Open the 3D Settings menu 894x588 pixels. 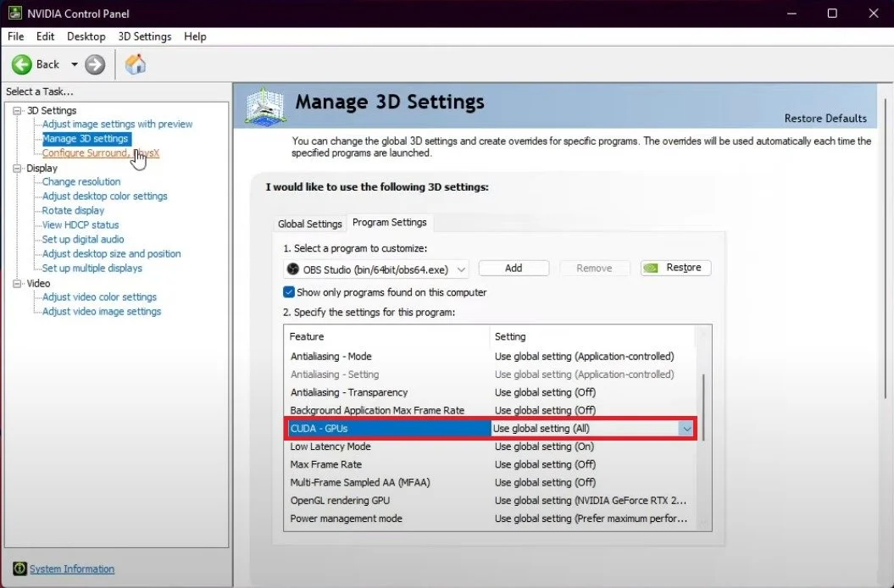[x=145, y=36]
